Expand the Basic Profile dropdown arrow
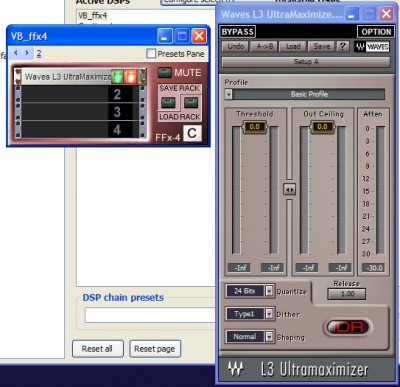 tap(228, 94)
